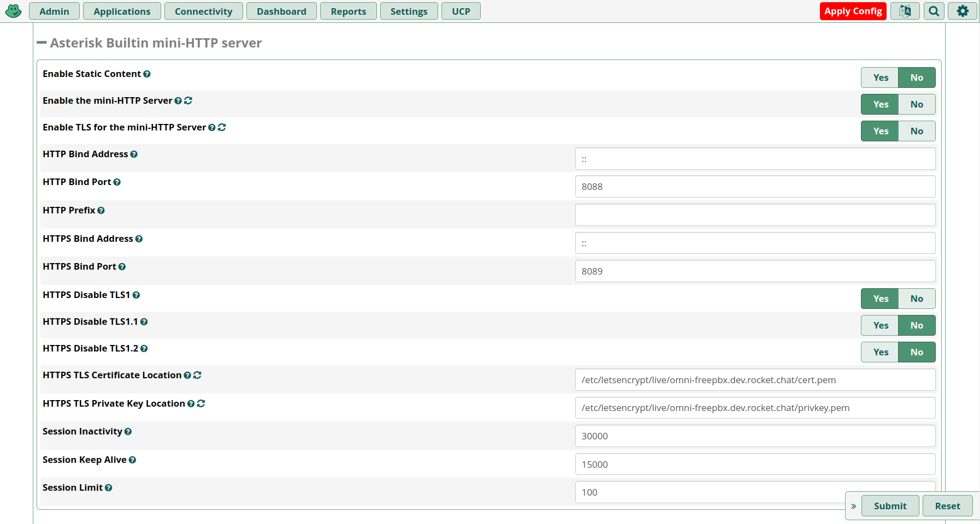This screenshot has width=980, height=524.
Task: Click the red Apply Config button
Action: [852, 11]
